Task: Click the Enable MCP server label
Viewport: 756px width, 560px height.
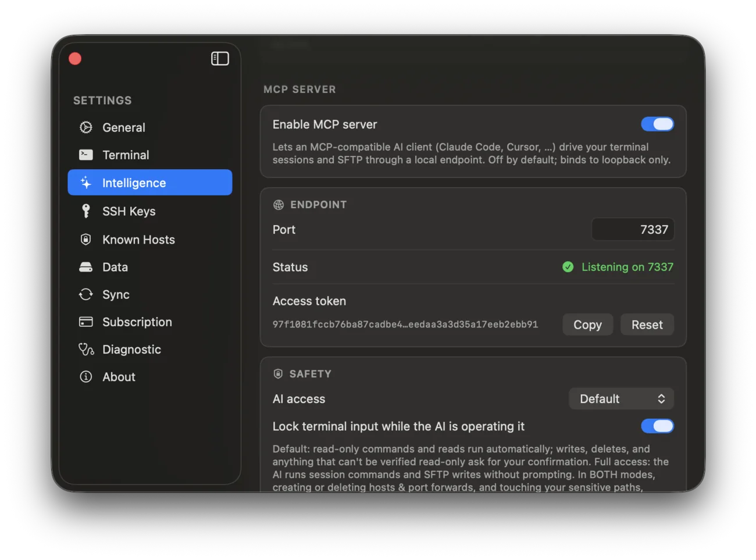Action: [324, 124]
